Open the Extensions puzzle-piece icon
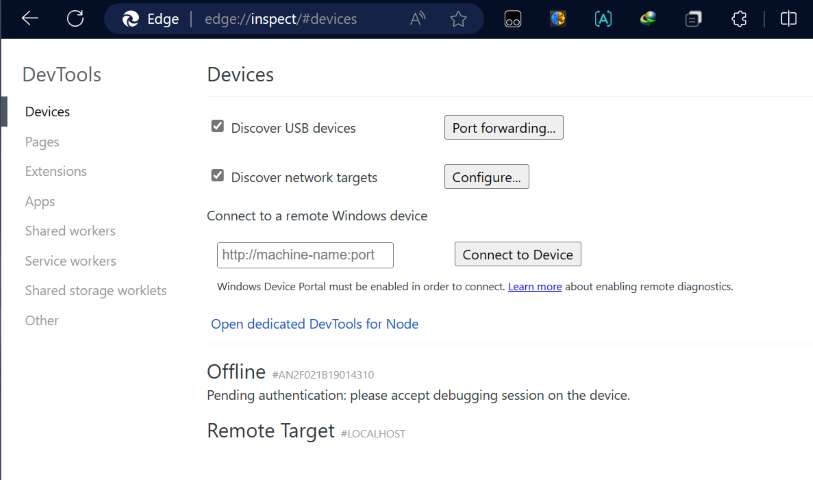This screenshot has height=480, width=813. click(739, 19)
